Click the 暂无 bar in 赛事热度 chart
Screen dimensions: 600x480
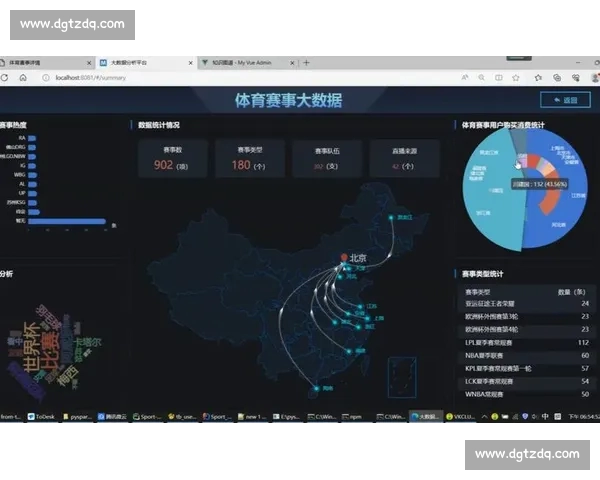[67, 221]
